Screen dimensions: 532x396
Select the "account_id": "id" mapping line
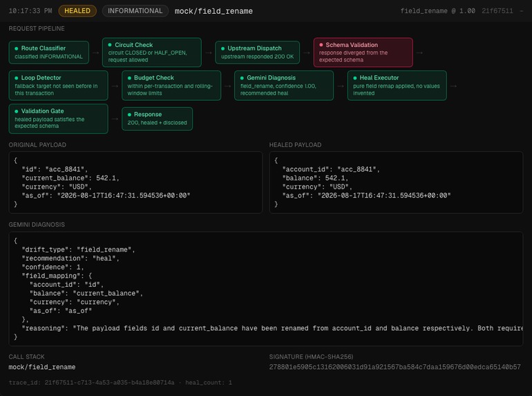pos(66,285)
